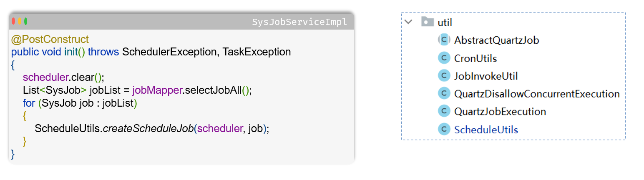This screenshot has height=180, width=644.
Task: Collapse the util folder chevron
Action: [x=409, y=22]
